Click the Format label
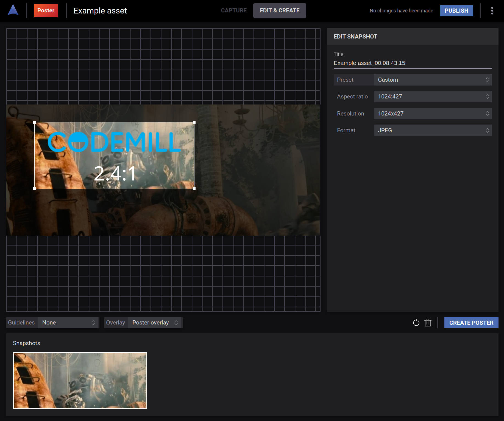This screenshot has width=504, height=421. [x=346, y=130]
